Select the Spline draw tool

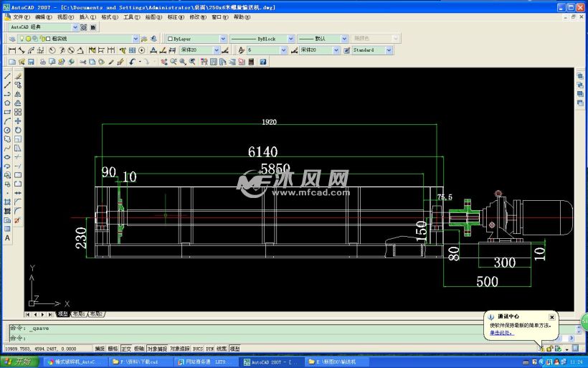coord(7,148)
